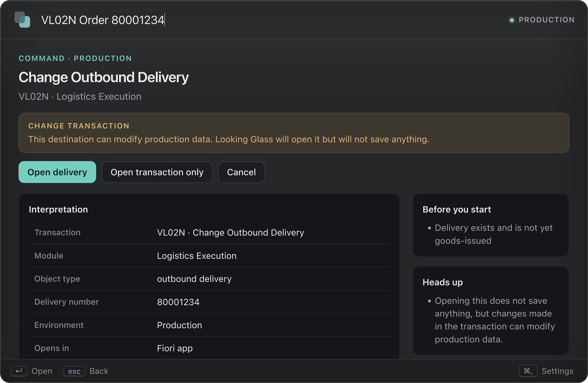Click the Delivery number row label

point(66,302)
